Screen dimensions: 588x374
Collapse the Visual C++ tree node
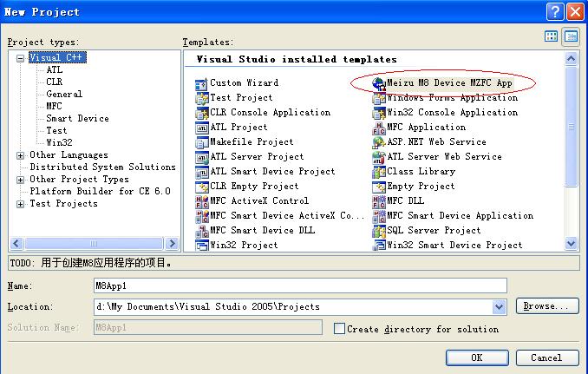pyautogui.click(x=20, y=58)
